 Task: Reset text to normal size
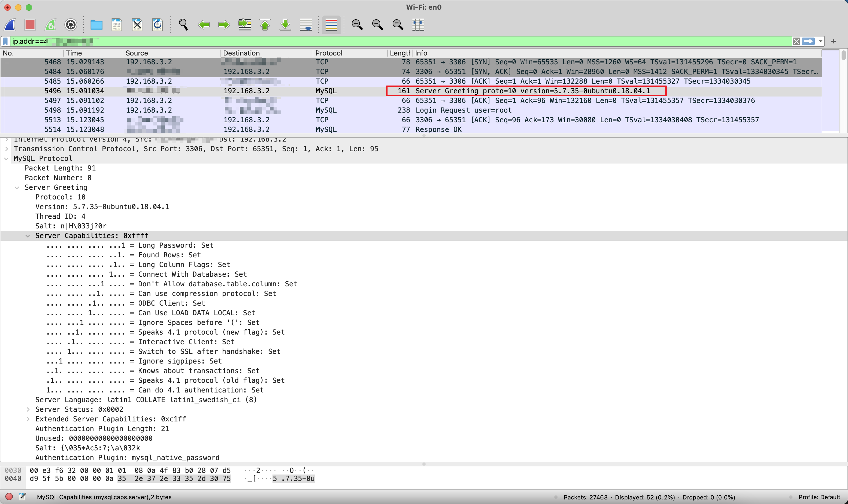pyautogui.click(x=398, y=24)
